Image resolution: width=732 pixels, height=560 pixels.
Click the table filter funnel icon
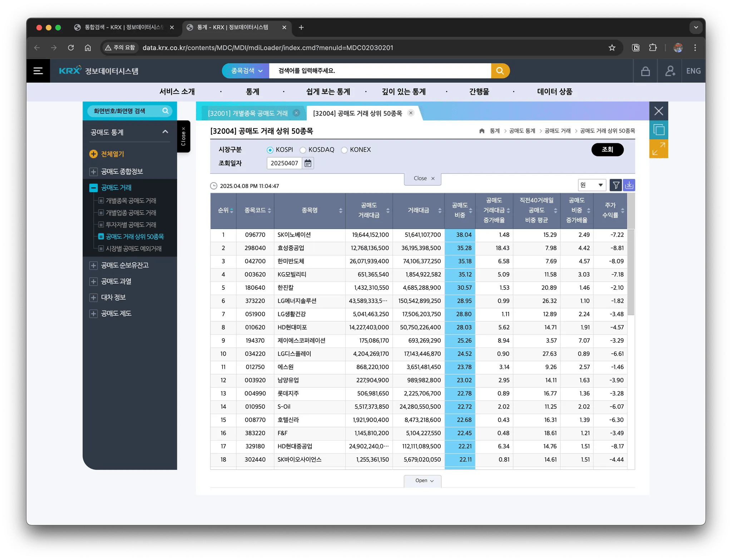click(616, 185)
